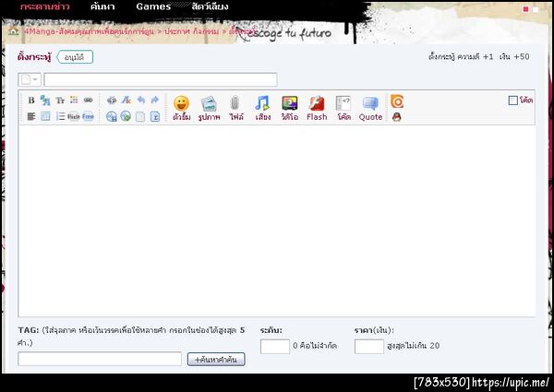Insert Flash content

click(317, 108)
